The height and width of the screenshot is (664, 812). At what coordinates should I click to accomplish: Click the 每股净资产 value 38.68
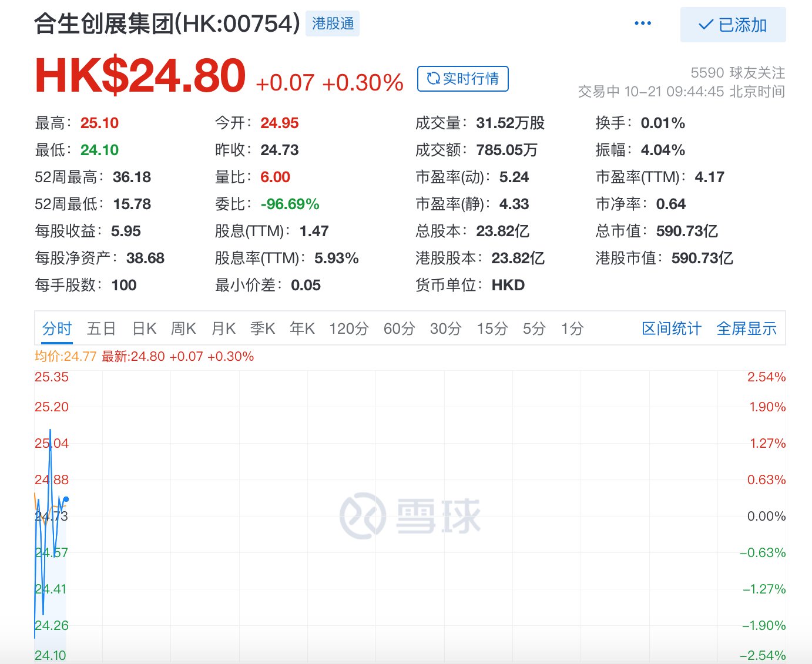coord(145,258)
